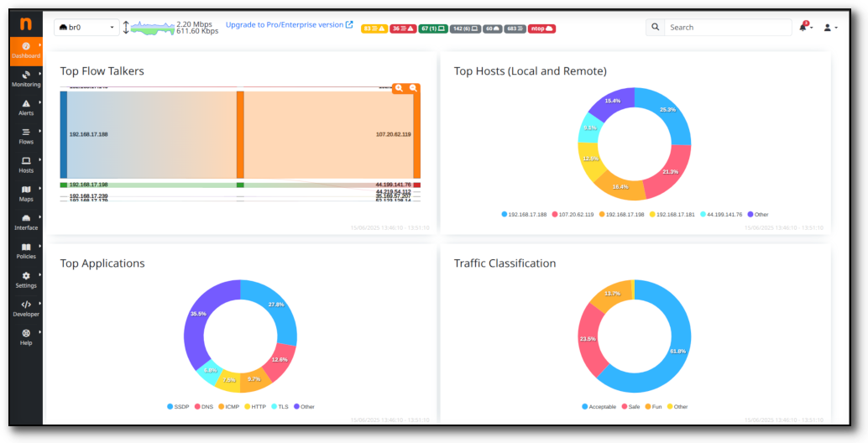Zoom in on the flow talkers chart
Image resolution: width=868 pixels, height=443 pixels.
(x=400, y=87)
